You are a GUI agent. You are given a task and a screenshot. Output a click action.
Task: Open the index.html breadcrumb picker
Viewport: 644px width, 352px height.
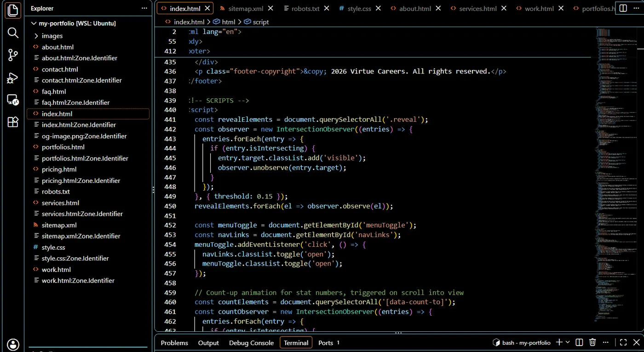click(185, 22)
